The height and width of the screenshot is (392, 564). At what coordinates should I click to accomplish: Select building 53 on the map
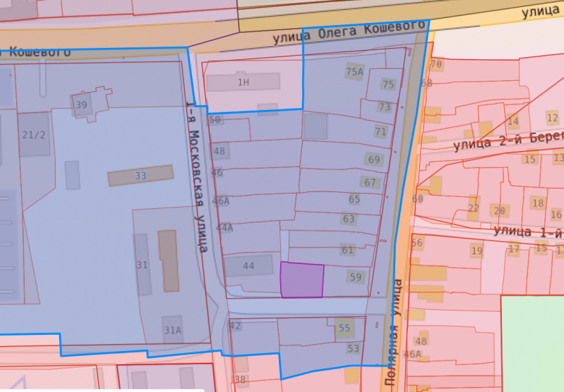[353, 348]
